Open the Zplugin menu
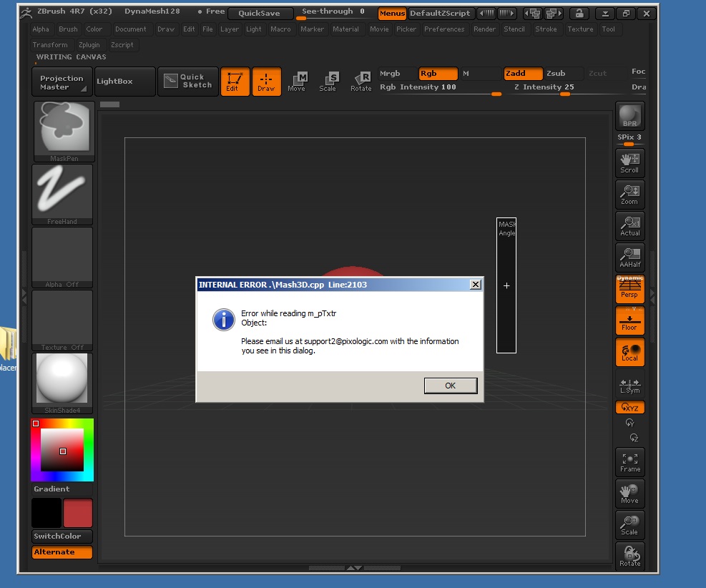Image resolution: width=706 pixels, height=588 pixels. click(x=89, y=45)
